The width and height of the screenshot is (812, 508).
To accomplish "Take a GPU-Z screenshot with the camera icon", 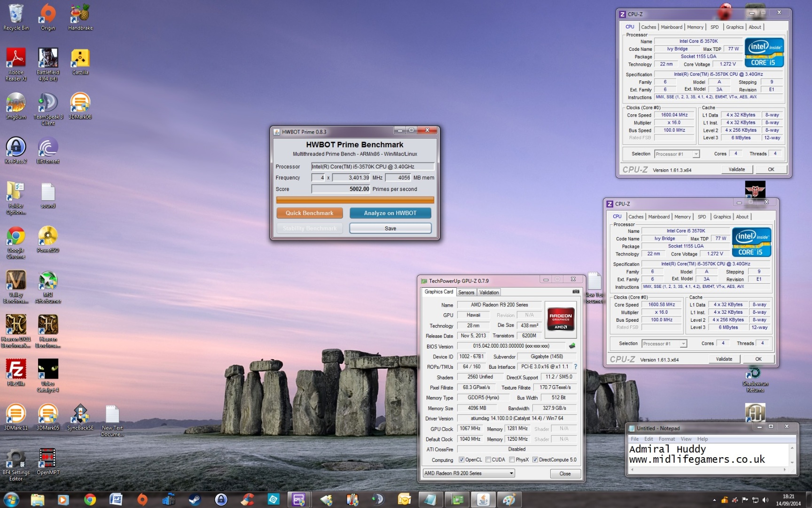I will coord(576,292).
